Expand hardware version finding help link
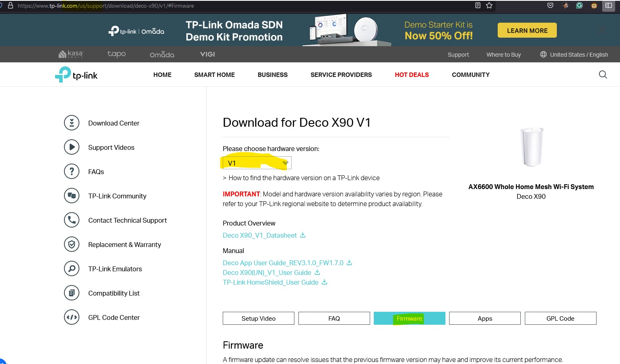Image resolution: width=620 pixels, height=364 pixels. (301, 178)
